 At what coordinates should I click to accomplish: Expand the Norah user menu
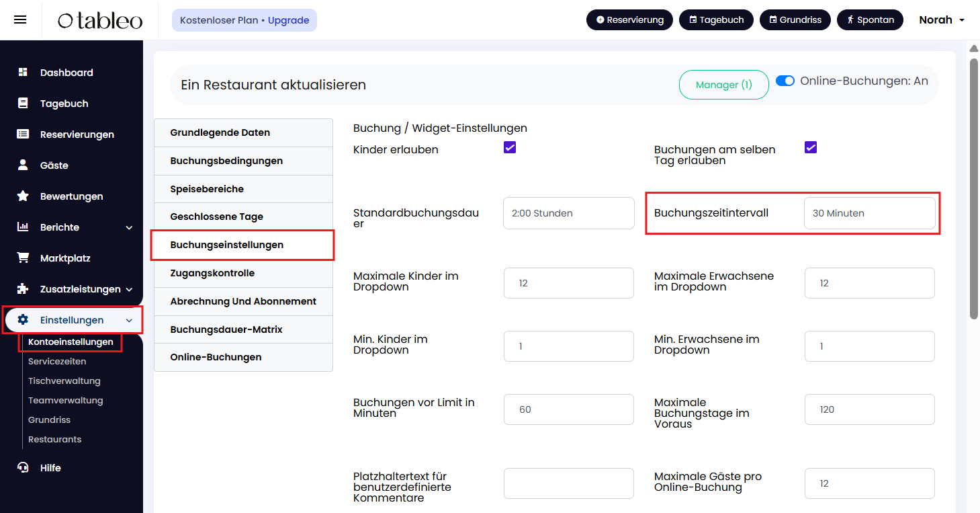coord(942,20)
